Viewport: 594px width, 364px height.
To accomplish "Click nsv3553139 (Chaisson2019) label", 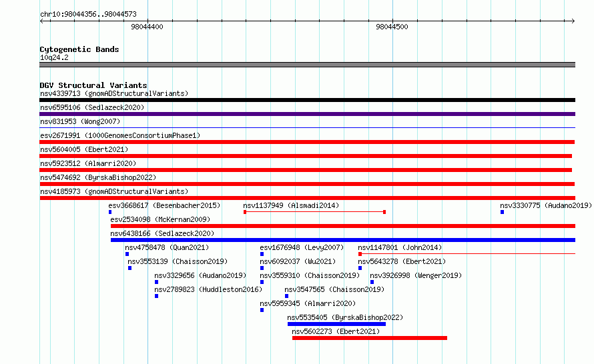I will pyautogui.click(x=178, y=261).
